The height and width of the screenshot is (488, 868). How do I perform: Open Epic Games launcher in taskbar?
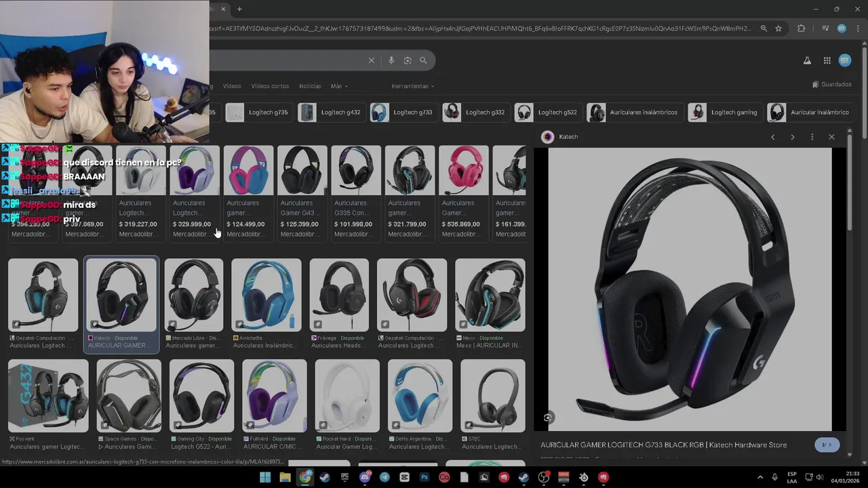[x=344, y=477]
